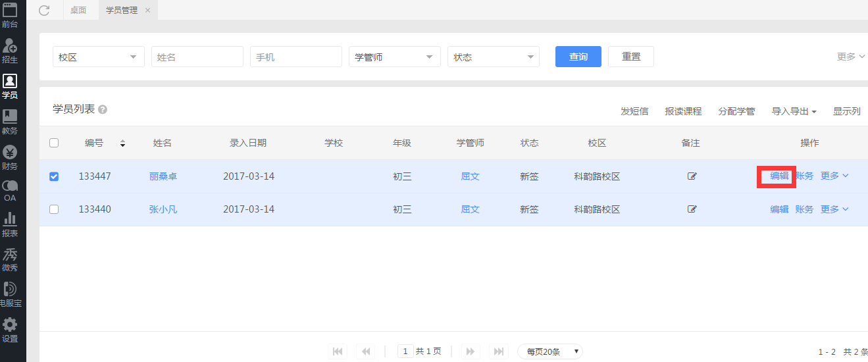Click 编辑 for student 丽桑卓
Image resolution: width=868 pixels, height=362 pixels.
(x=779, y=176)
